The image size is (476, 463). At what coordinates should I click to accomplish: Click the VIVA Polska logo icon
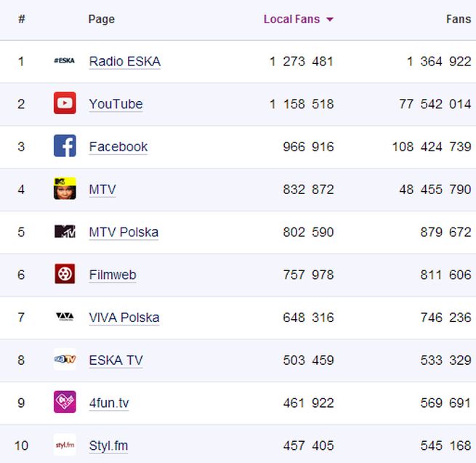(x=65, y=317)
